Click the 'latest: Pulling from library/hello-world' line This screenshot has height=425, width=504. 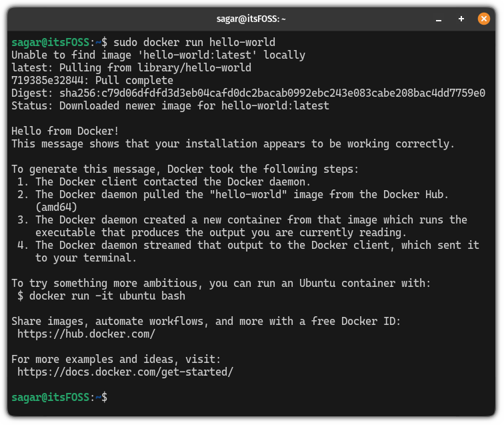pyautogui.click(x=131, y=68)
